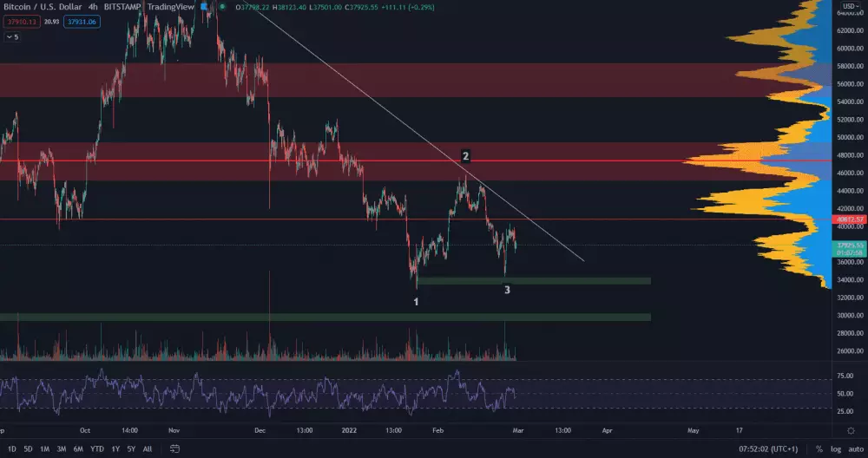Click the blue square indicator beside TradingView
This screenshot has height=458, width=868.
(204, 7)
